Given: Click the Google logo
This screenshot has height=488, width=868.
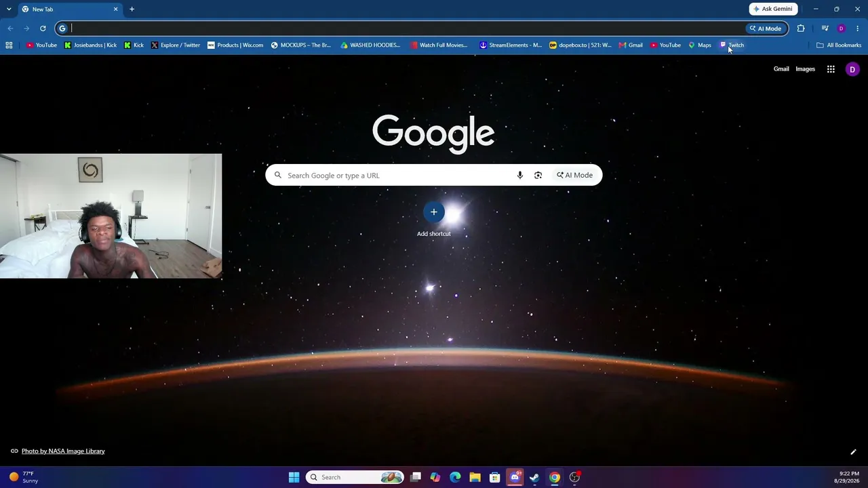Looking at the screenshot, I should point(433,134).
